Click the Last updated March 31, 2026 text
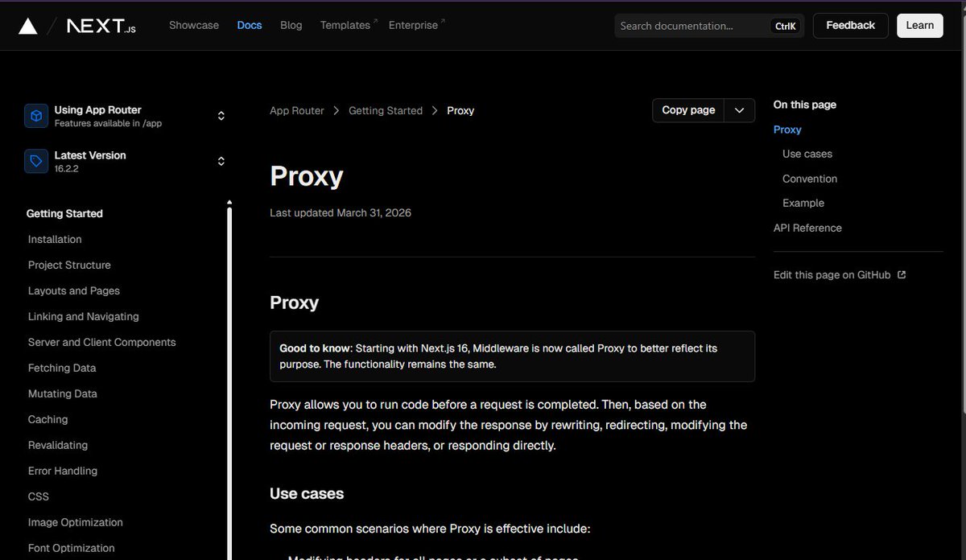 (x=341, y=212)
